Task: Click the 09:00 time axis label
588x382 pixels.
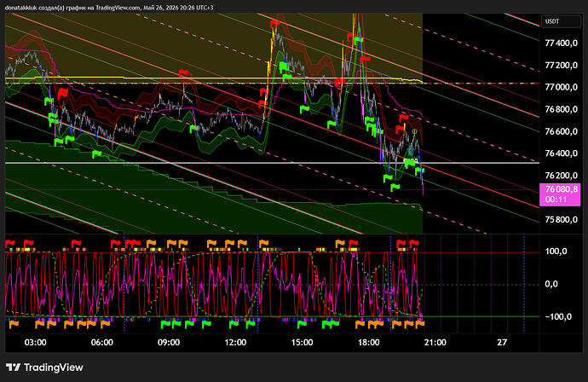Action: [169, 342]
